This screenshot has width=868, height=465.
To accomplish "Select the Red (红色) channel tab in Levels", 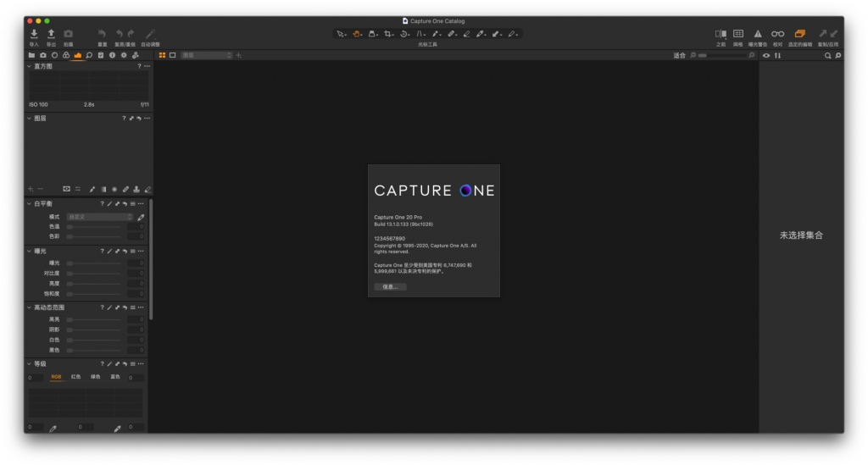I will point(75,377).
